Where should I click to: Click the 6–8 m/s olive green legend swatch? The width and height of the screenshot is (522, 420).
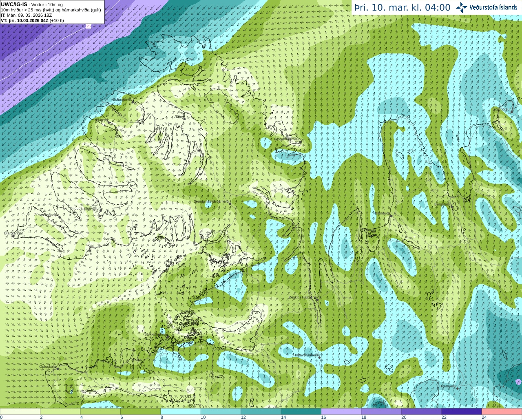pyautogui.click(x=141, y=411)
